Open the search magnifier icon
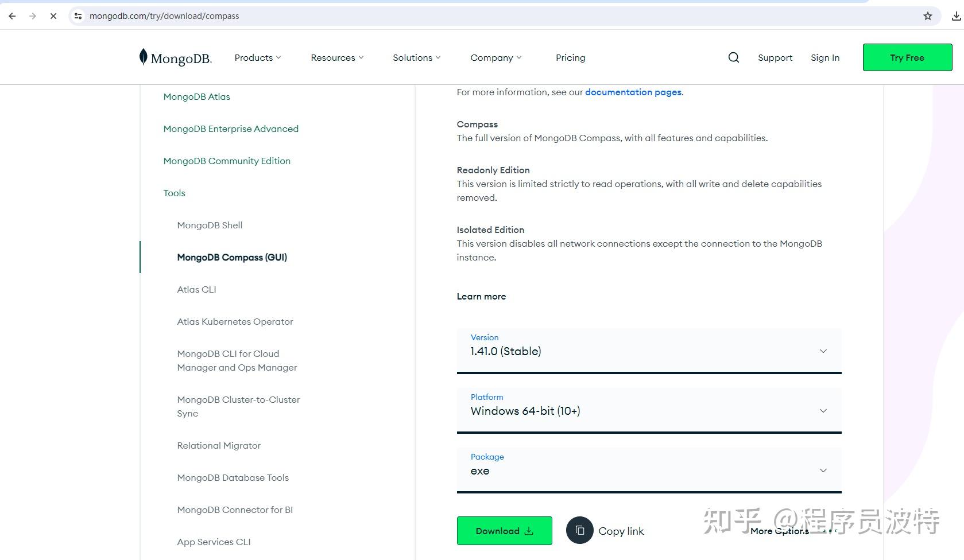This screenshot has height=560, width=964. coord(733,57)
